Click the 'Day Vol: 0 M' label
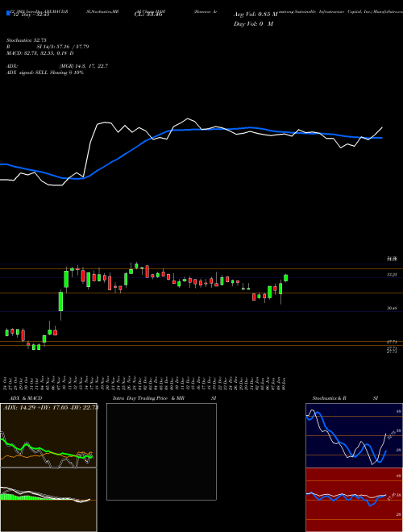 tap(253, 24)
